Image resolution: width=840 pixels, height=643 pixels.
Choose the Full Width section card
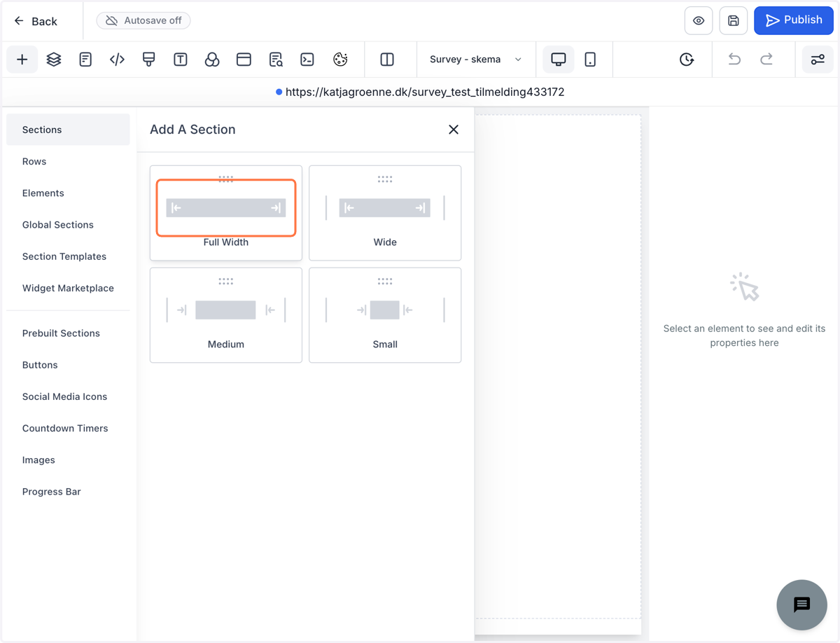226,213
